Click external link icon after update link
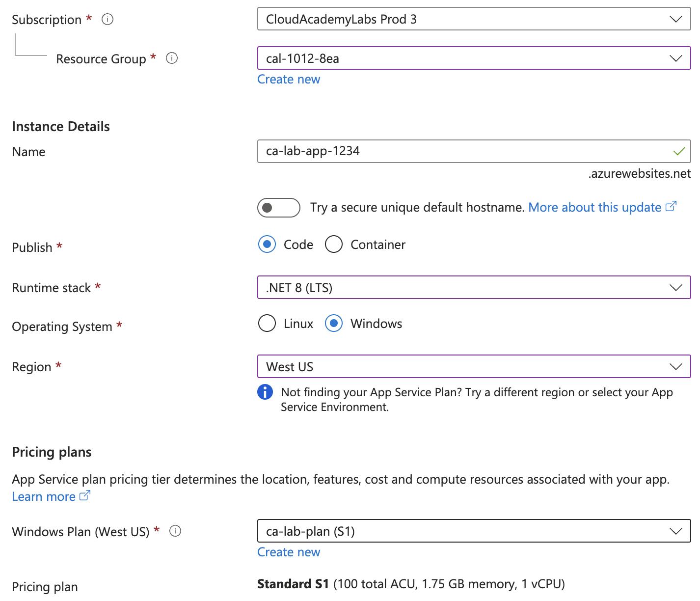 671,207
